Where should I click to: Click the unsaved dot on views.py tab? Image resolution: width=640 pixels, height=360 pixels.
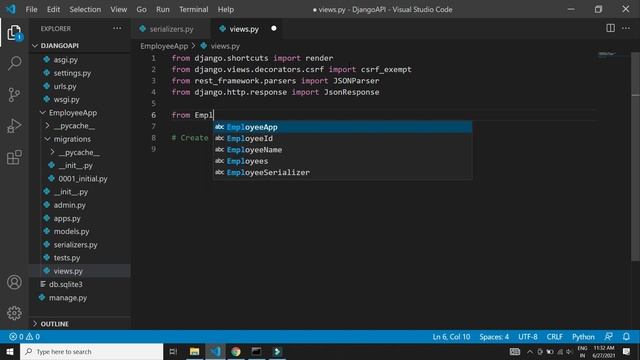tap(273, 29)
